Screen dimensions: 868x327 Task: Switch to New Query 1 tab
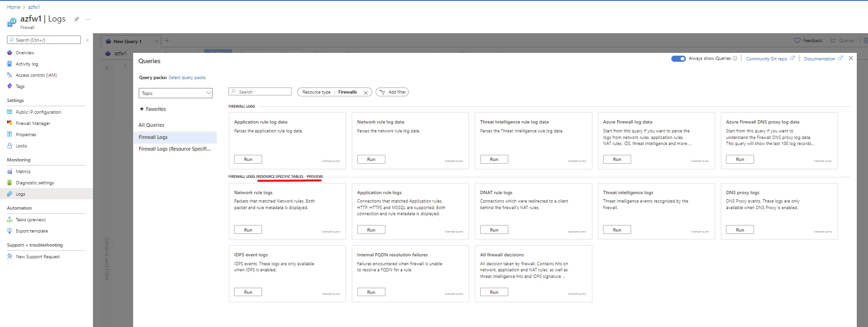click(127, 41)
